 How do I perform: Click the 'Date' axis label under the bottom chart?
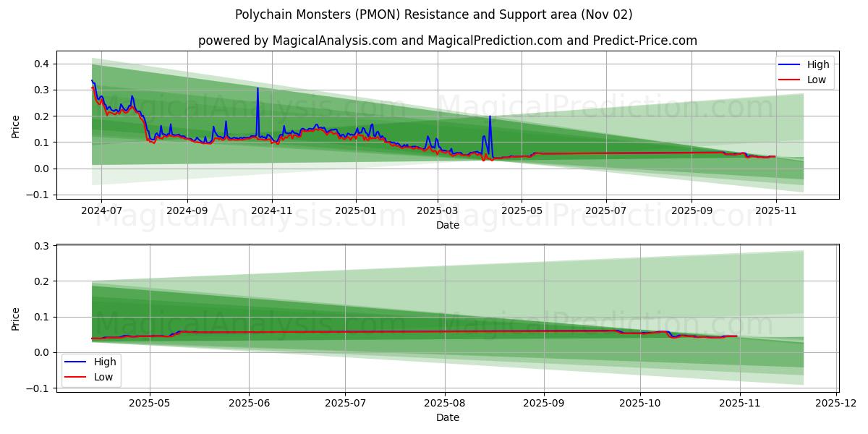click(448, 417)
